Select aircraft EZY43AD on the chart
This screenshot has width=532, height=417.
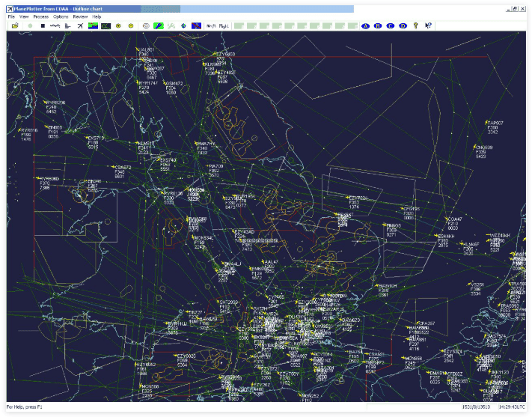pos(244,231)
